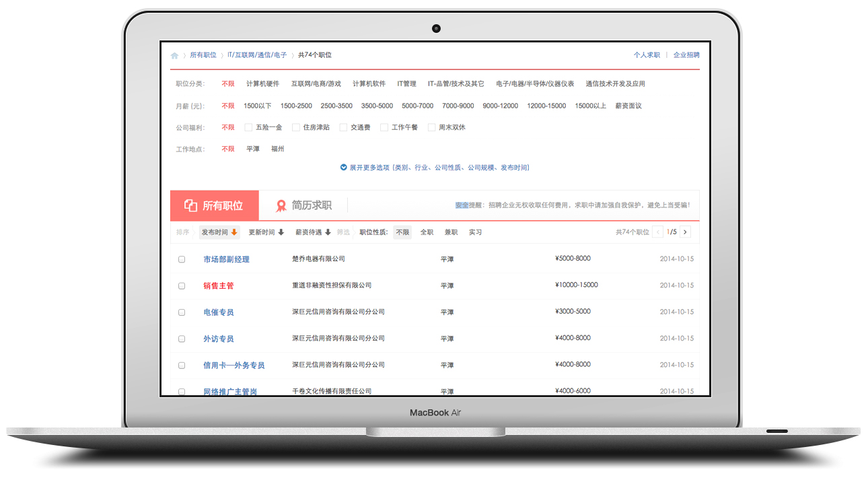The image size is (868, 478).
Task: Select checkbox for 电催专员 row
Action: [182, 312]
